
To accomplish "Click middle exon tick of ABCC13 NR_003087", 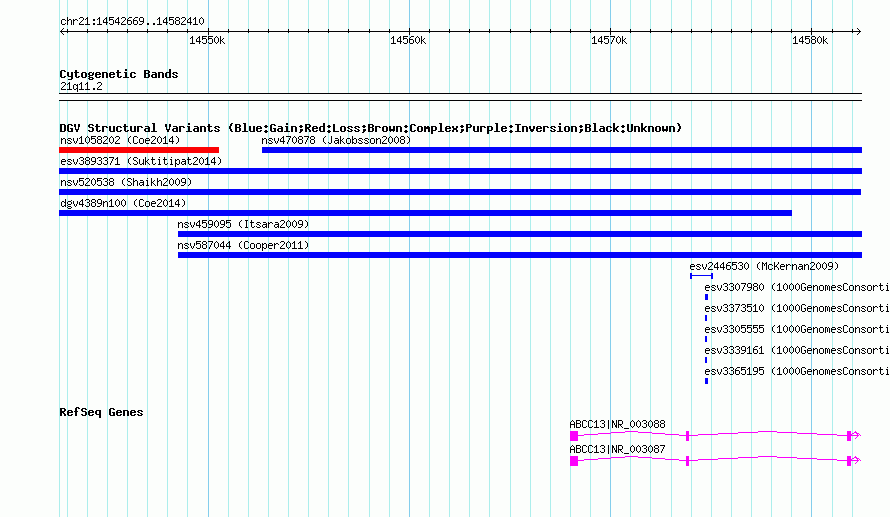I will [x=687, y=461].
